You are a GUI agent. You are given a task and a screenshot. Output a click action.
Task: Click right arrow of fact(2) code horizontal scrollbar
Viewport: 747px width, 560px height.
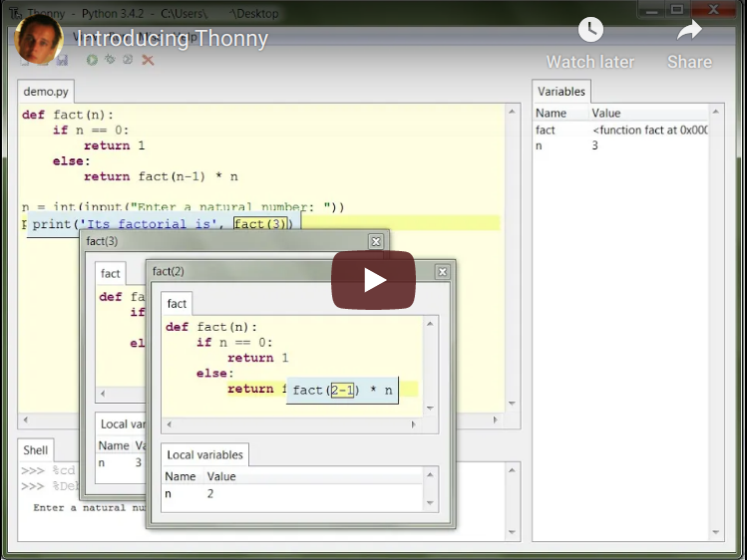pyautogui.click(x=414, y=424)
